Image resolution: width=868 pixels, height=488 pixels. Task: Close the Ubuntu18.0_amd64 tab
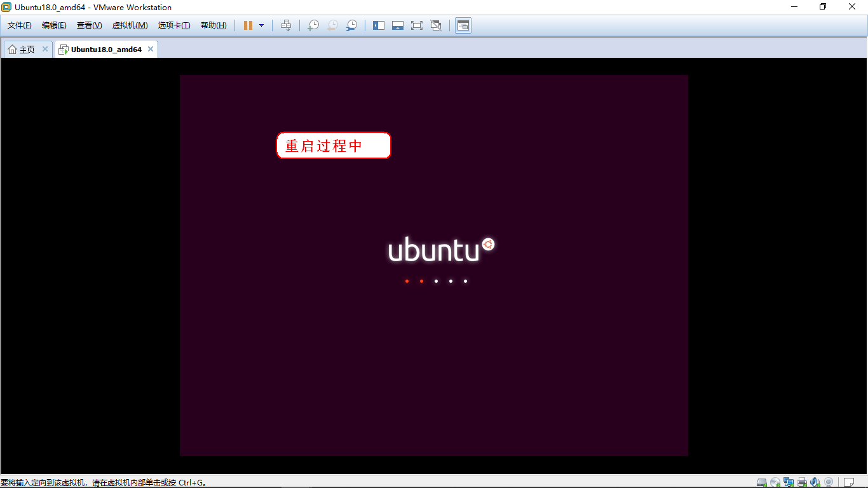point(151,49)
